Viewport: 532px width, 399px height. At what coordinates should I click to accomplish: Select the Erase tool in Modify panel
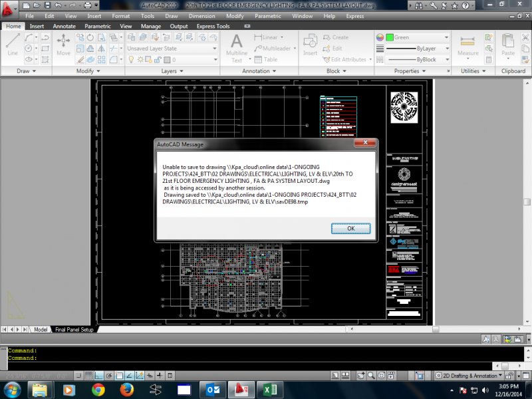80,60
